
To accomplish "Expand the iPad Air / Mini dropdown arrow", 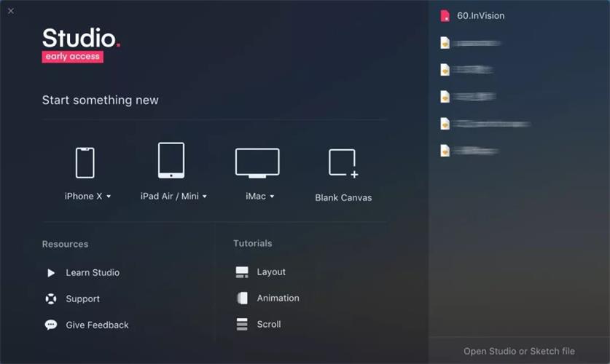I will click(205, 197).
